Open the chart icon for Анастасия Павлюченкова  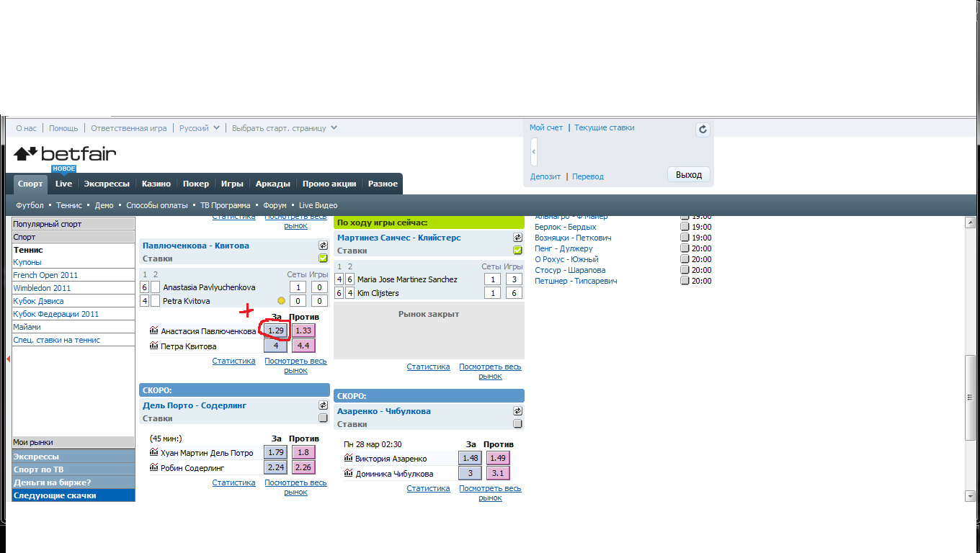(153, 331)
